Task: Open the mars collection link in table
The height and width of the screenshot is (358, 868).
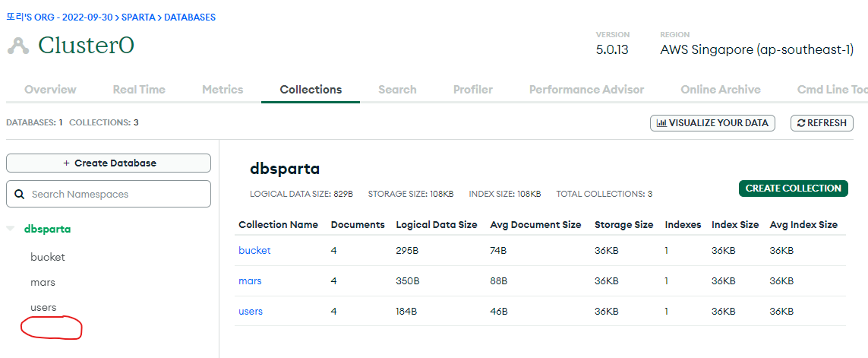Action: [250, 281]
